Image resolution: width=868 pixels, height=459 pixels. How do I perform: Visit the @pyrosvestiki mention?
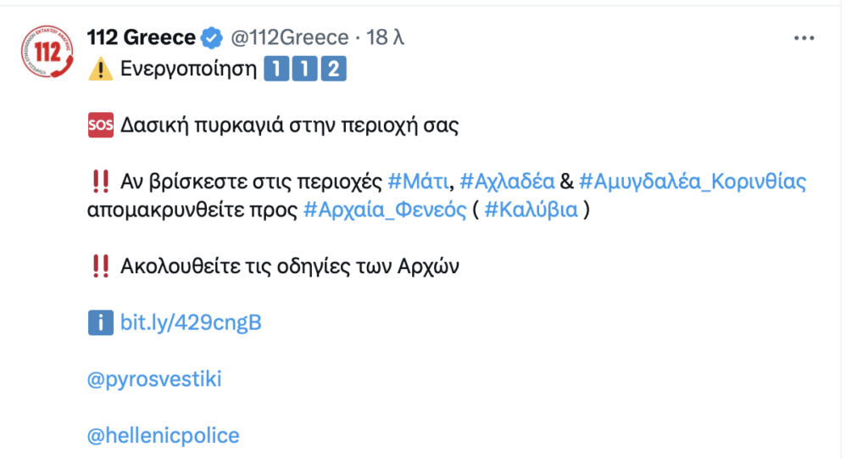[154, 379]
